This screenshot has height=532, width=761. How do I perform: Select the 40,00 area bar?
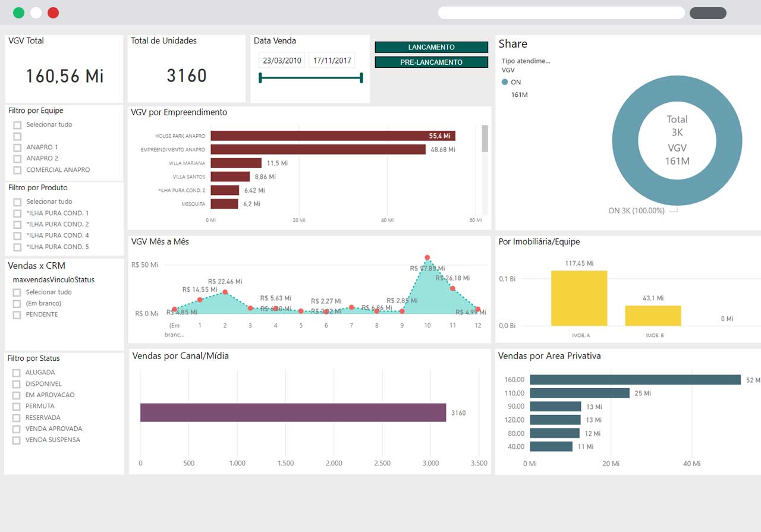coord(551,446)
